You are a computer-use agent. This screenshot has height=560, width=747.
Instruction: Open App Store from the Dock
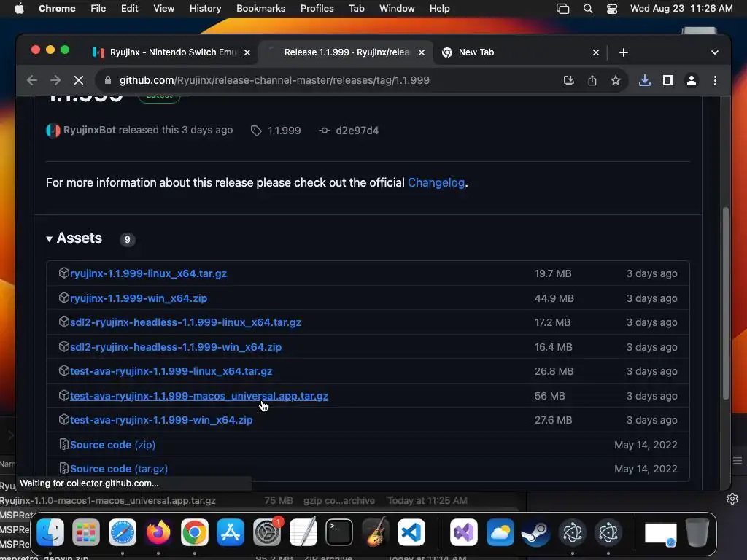231,532
